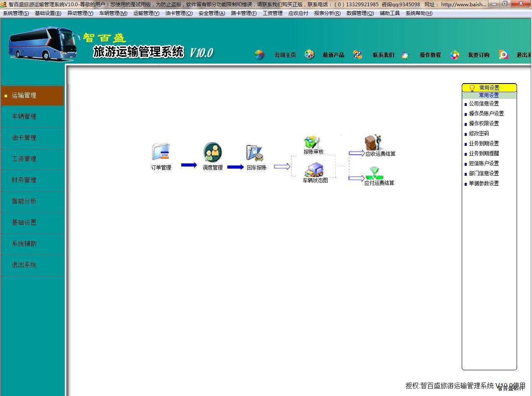Open the 订单管理 order management icon

coord(161,152)
